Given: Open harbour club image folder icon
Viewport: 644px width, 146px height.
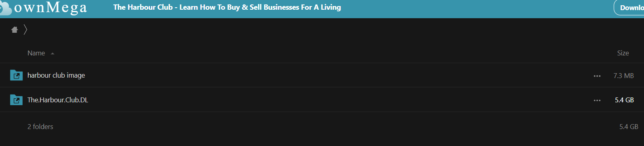Looking at the screenshot, I should (16, 75).
